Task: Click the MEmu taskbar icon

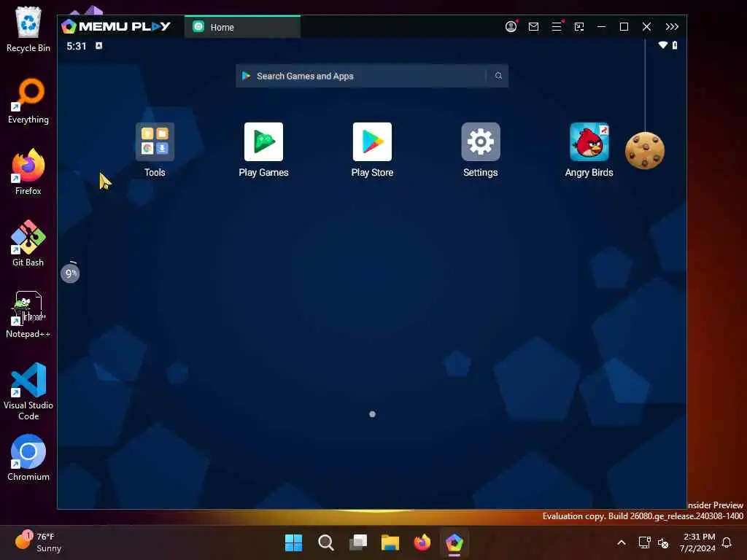Action: pyautogui.click(x=454, y=542)
